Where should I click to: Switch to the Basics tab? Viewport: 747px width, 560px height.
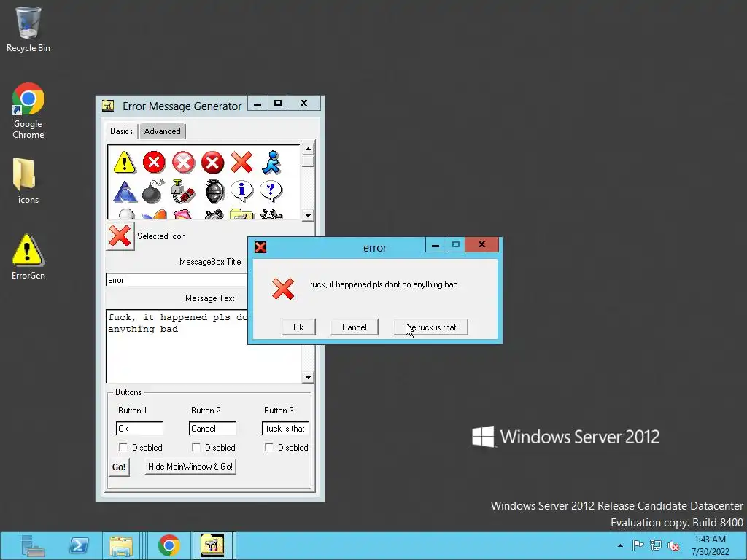coord(122,131)
